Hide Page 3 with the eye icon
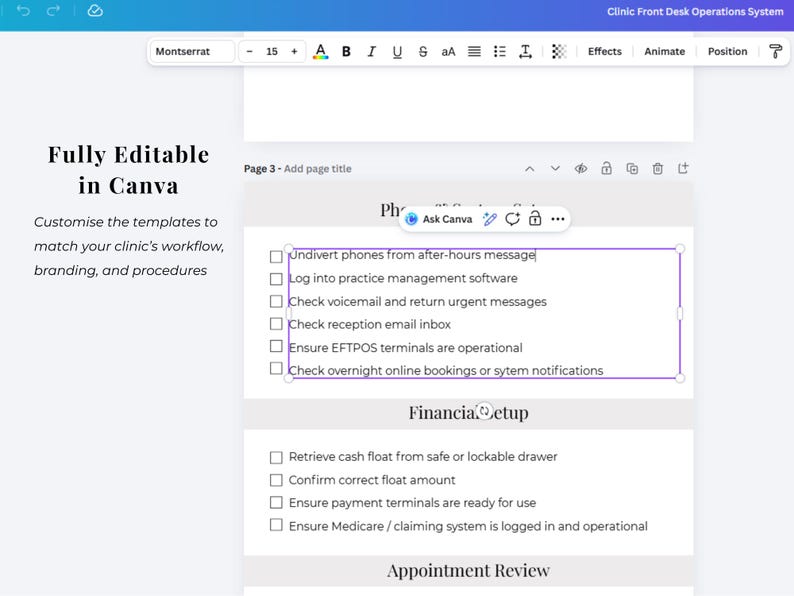The height and width of the screenshot is (596, 794). pyautogui.click(x=581, y=169)
